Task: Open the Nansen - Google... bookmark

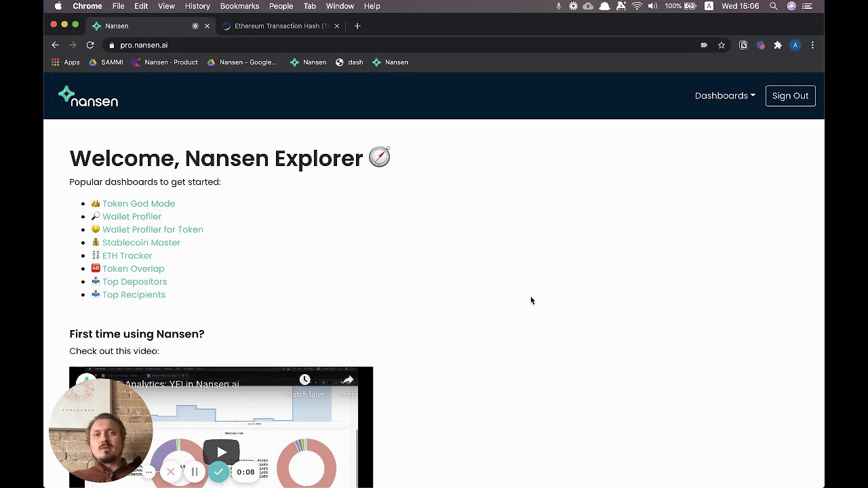Action: point(242,62)
